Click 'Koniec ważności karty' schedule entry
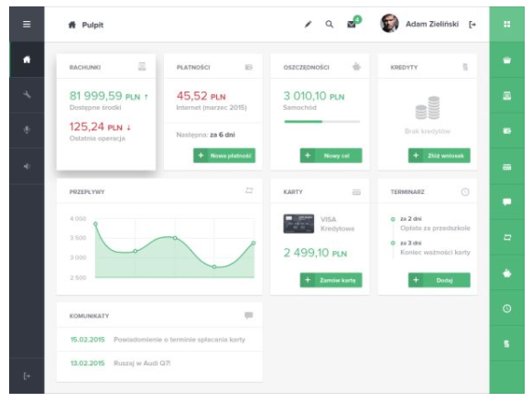Screen dimensions: 532x402 [435, 252]
